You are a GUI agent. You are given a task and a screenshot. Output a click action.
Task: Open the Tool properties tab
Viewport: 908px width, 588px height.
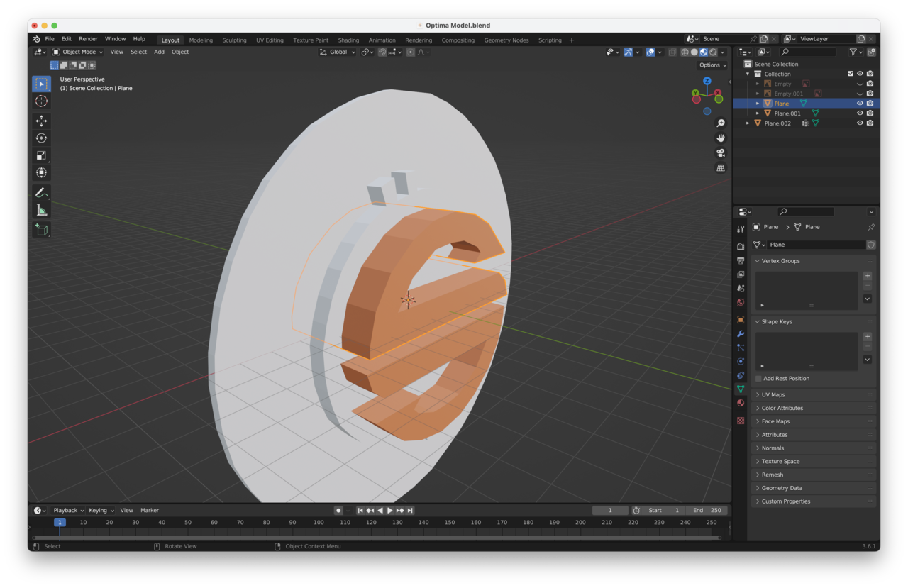(741, 229)
